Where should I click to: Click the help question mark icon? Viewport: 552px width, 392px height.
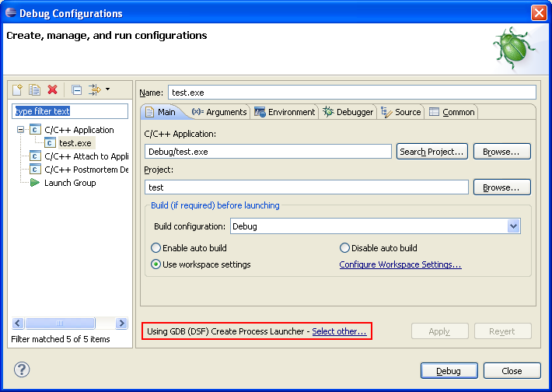(x=22, y=369)
